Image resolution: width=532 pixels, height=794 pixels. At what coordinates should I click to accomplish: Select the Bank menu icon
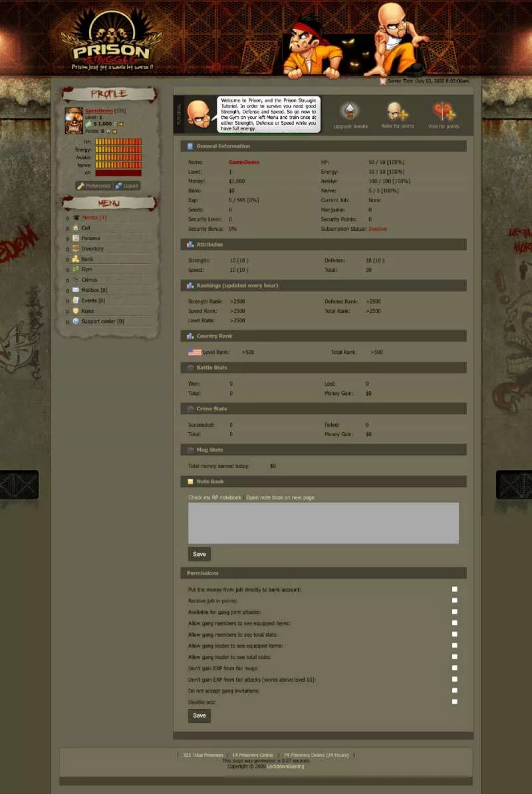coord(76,259)
